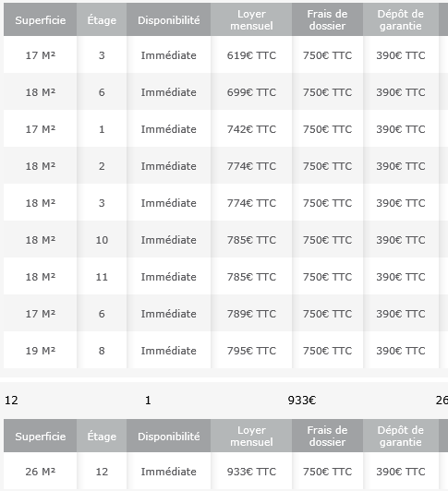Viewport: 448px width, 491px height.
Task: Click the 789€ TTC rent cell
Action: tap(251, 313)
